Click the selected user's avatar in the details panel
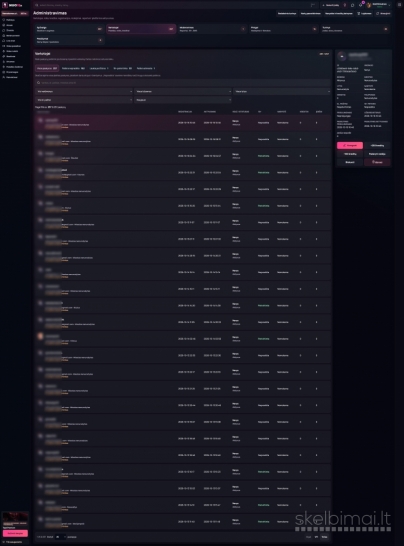 (x=342, y=56)
